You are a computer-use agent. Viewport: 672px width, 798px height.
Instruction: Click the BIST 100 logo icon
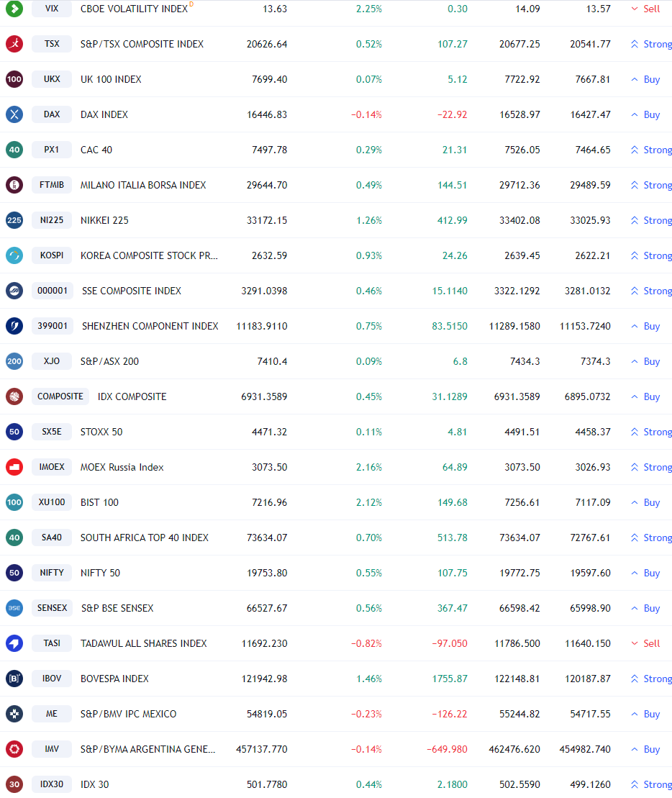(14, 502)
